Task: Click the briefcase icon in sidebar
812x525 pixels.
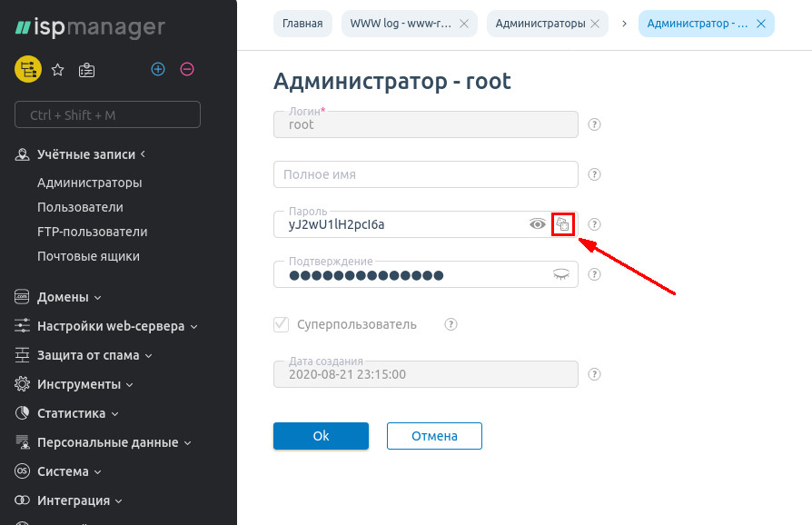Action: click(86, 69)
